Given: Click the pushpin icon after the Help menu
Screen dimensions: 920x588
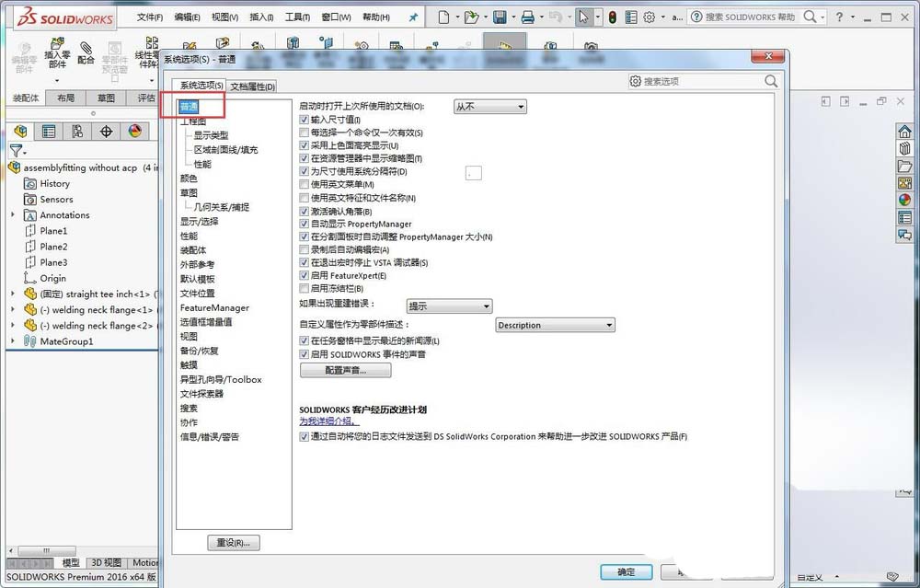Looking at the screenshot, I should [x=413, y=17].
